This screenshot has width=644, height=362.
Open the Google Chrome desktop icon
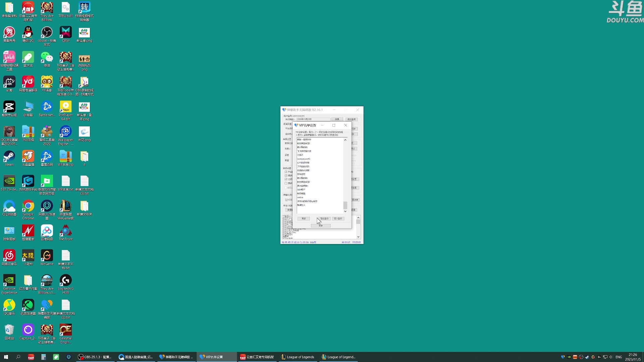[28, 206]
